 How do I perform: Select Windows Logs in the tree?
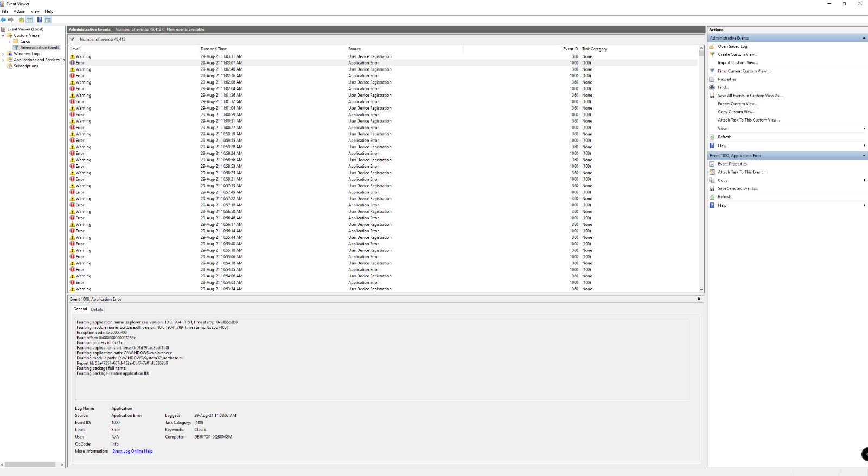[27, 54]
